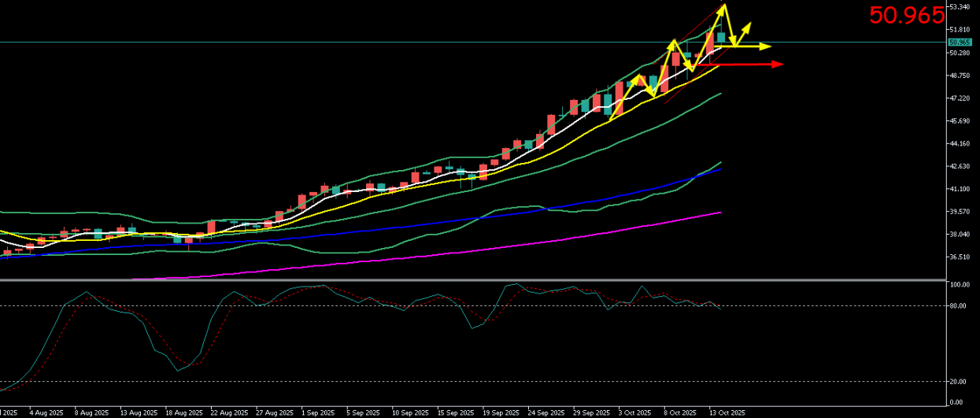Click the oscillator 20.00 level label
Screen dimensions: 980x418
tap(959, 382)
